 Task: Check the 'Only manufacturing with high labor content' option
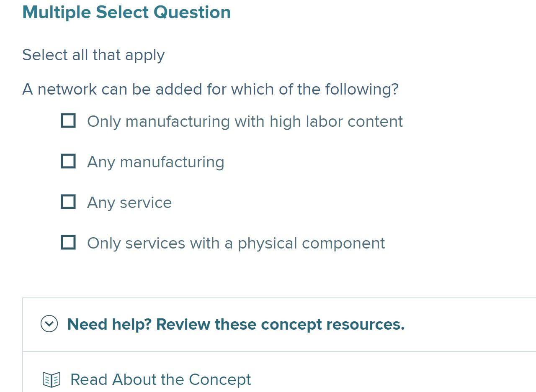point(68,120)
